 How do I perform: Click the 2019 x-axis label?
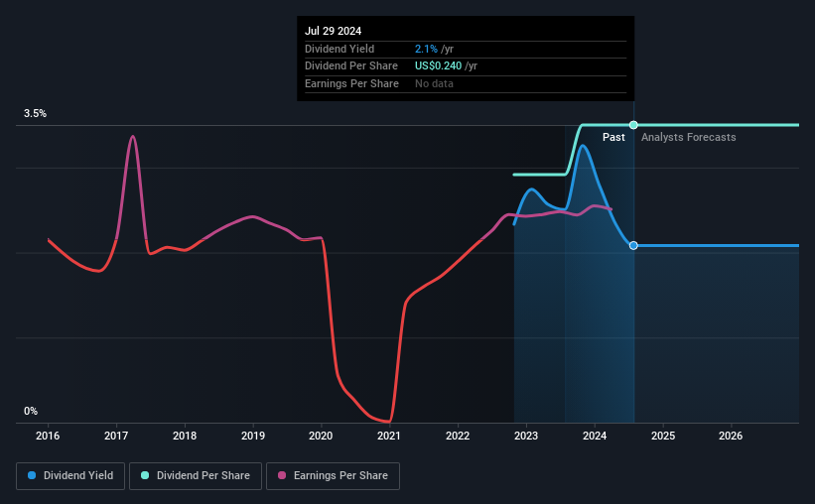point(253,436)
